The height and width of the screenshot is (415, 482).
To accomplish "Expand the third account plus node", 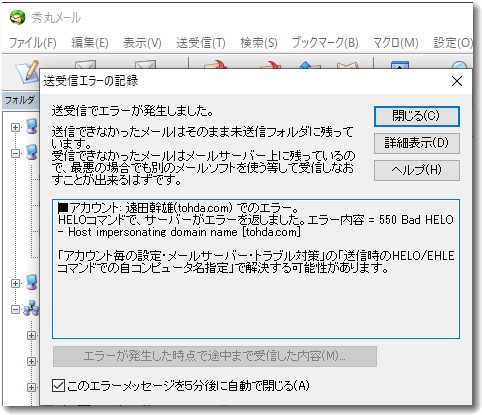I will pos(15,283).
